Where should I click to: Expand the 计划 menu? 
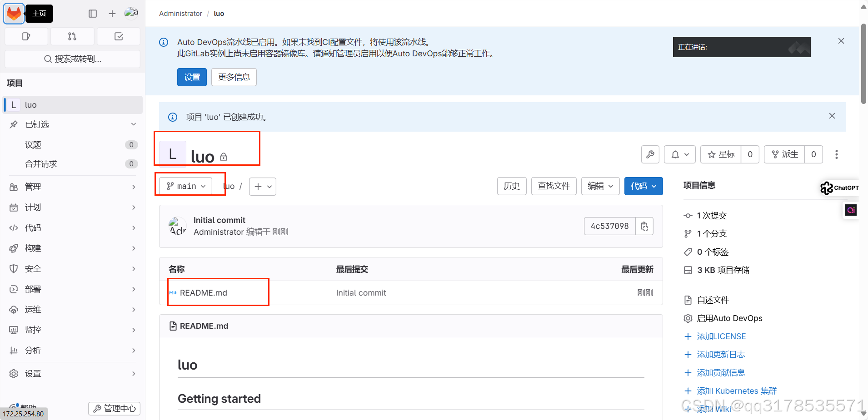tap(73, 208)
